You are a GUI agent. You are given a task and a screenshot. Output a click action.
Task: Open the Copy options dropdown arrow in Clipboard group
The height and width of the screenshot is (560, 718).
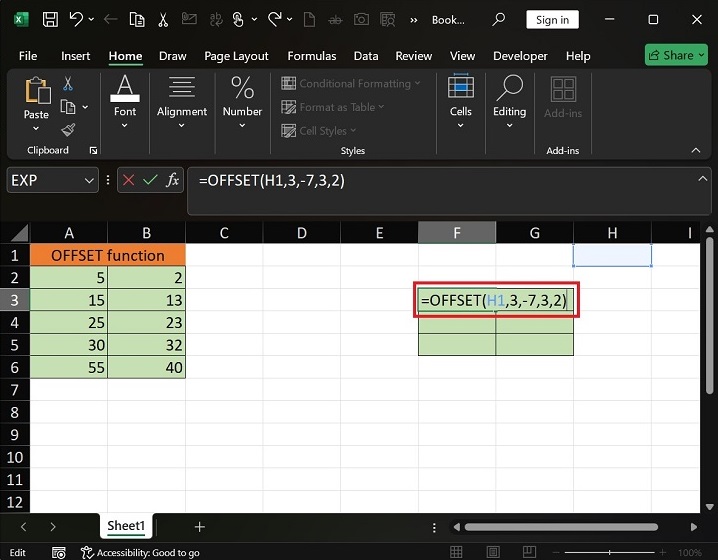click(86, 107)
